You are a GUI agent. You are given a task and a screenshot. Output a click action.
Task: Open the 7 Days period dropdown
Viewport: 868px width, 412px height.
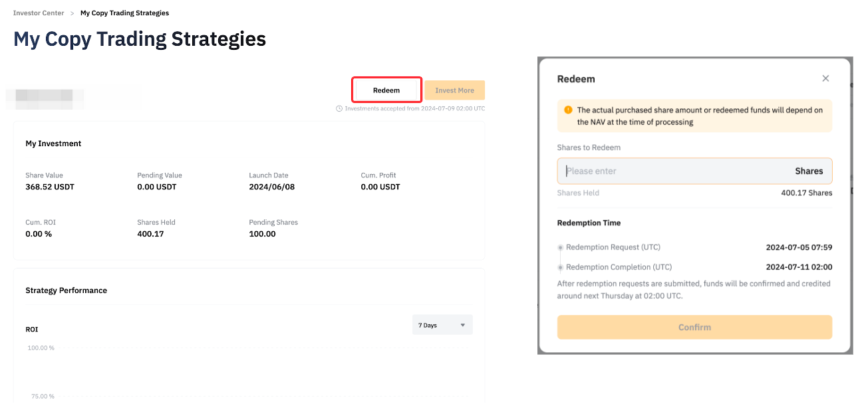(442, 325)
